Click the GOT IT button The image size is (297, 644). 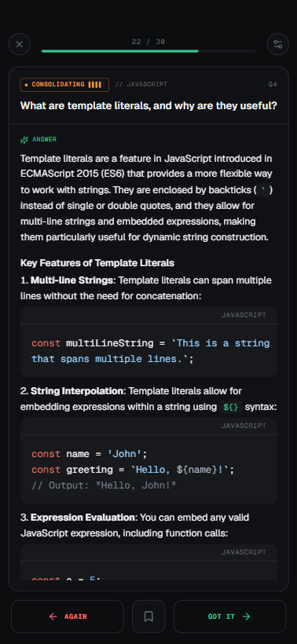click(229, 617)
